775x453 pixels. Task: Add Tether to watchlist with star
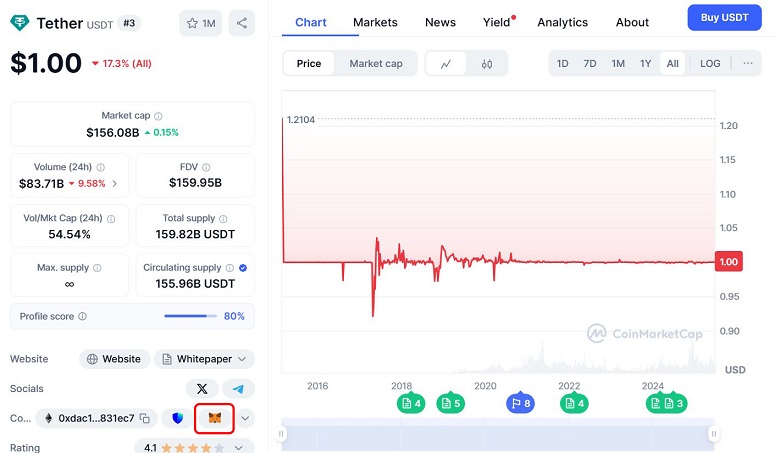[201, 23]
